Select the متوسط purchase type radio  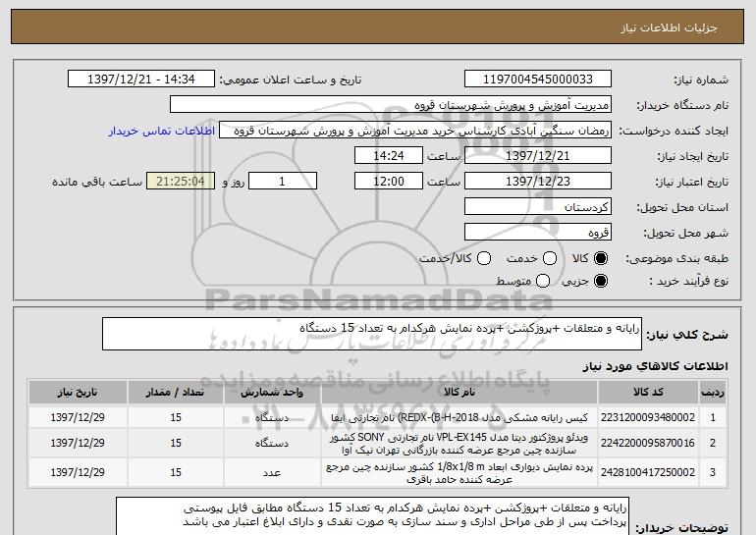(x=543, y=281)
